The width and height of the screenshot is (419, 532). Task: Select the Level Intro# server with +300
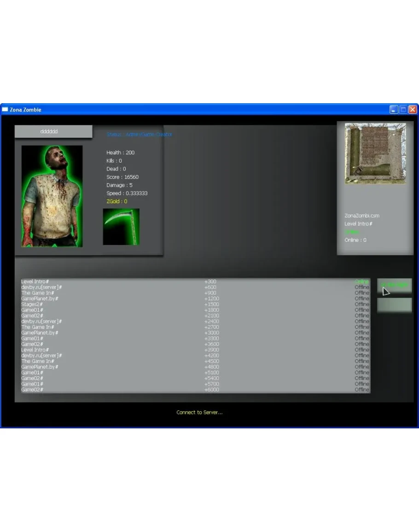click(x=35, y=281)
